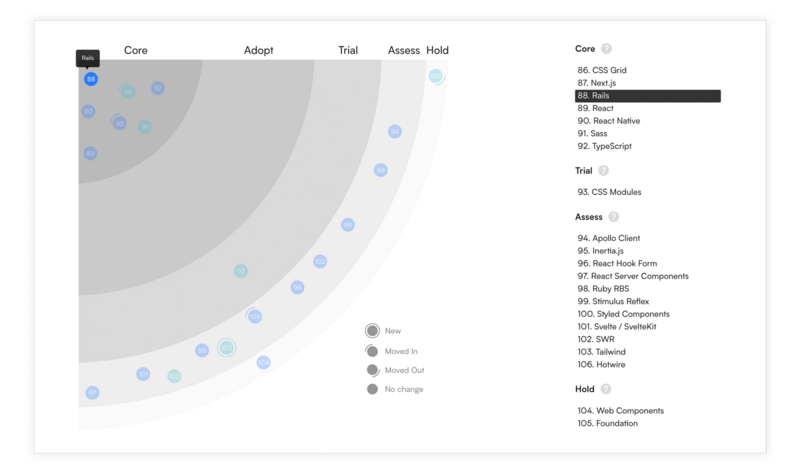
Task: Open the help icon beside Trial heading
Action: pos(604,170)
